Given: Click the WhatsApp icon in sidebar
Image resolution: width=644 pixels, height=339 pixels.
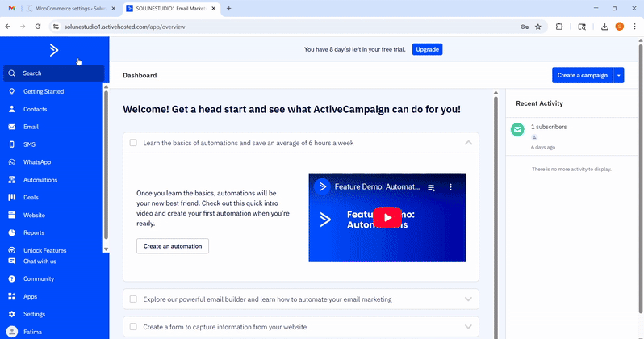Looking at the screenshot, I should click(x=12, y=162).
